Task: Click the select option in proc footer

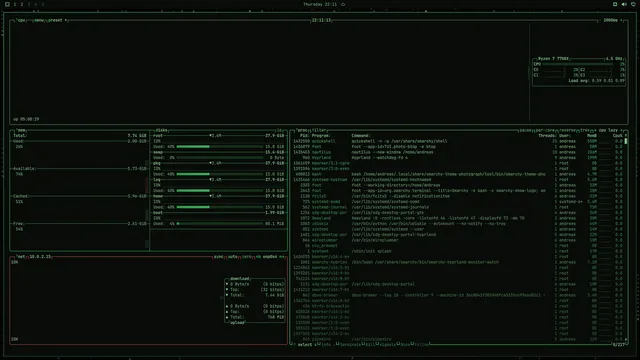Action: tap(304, 344)
